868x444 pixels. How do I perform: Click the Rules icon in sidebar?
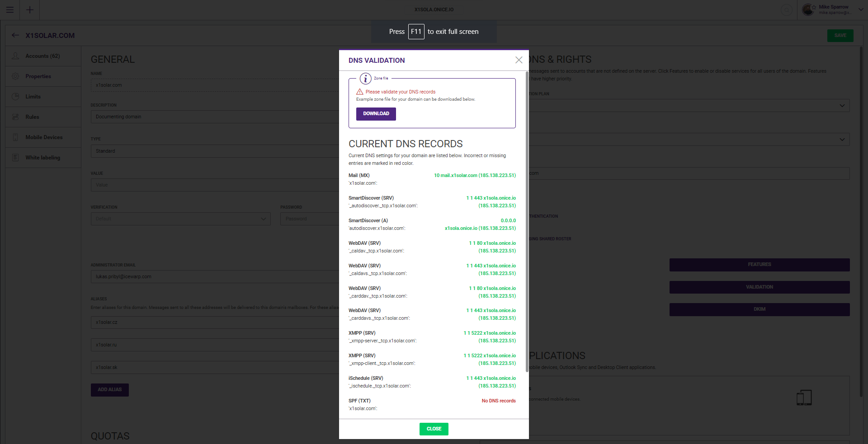pyautogui.click(x=15, y=117)
